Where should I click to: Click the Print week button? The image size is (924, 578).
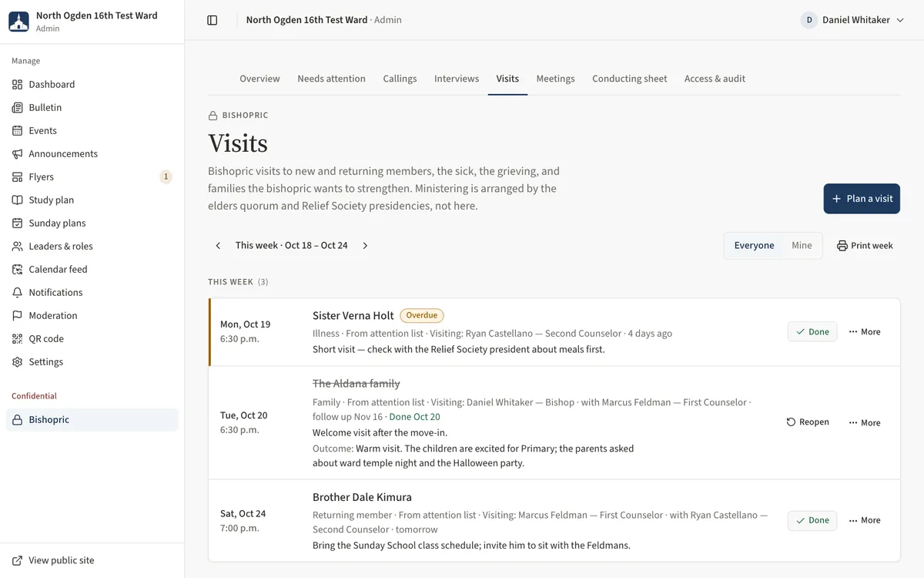865,245
